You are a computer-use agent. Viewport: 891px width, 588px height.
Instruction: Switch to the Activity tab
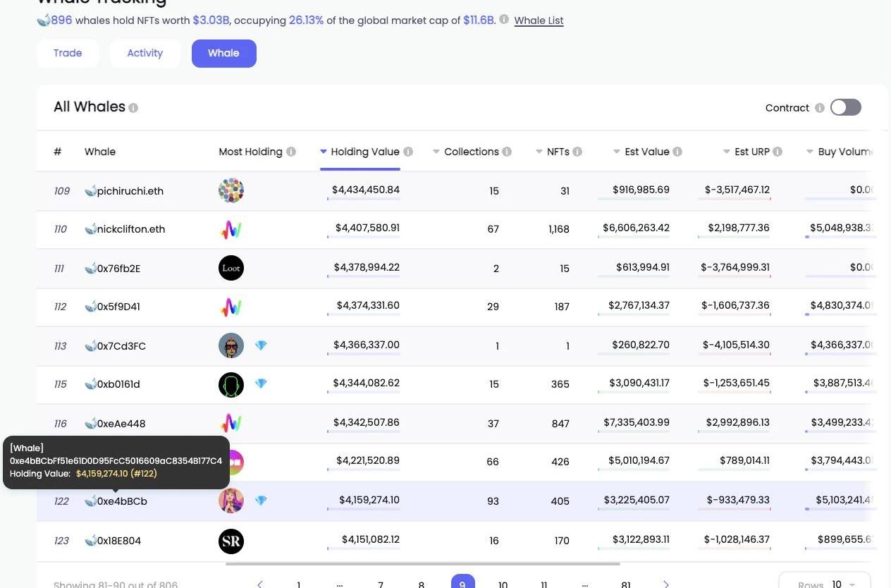(145, 53)
